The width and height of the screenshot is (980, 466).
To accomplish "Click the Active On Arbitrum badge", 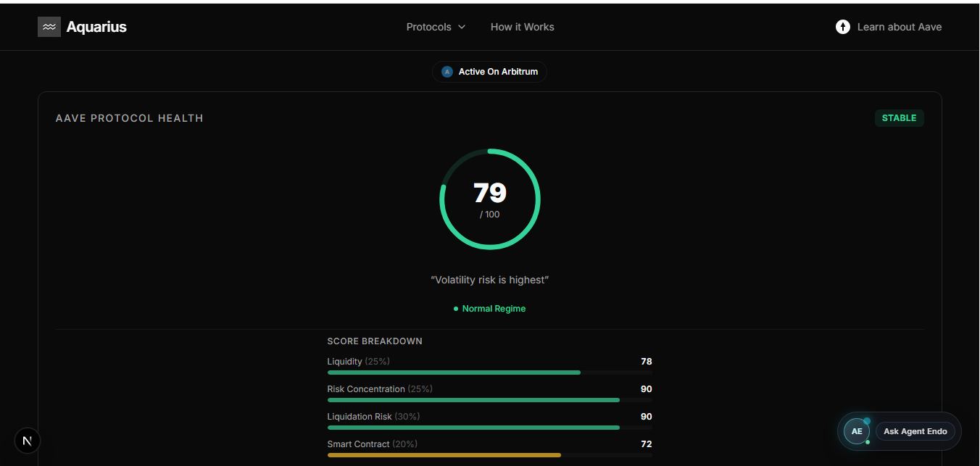I will click(x=489, y=72).
